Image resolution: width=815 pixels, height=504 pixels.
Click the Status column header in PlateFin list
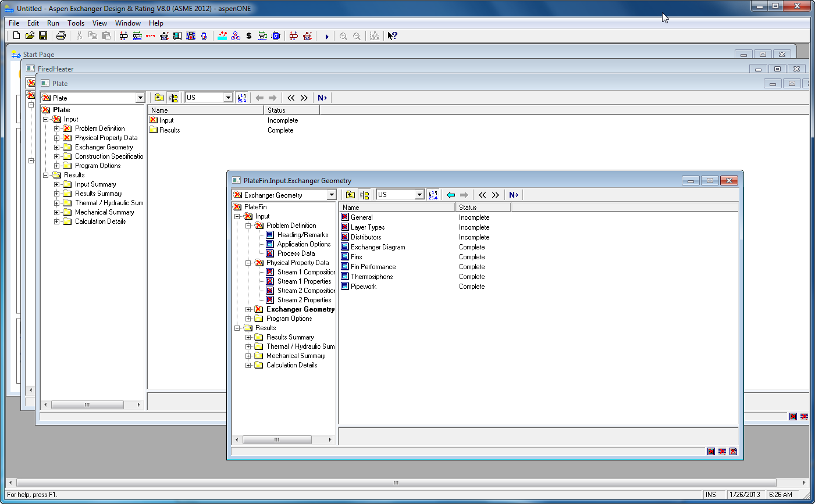pyautogui.click(x=483, y=207)
